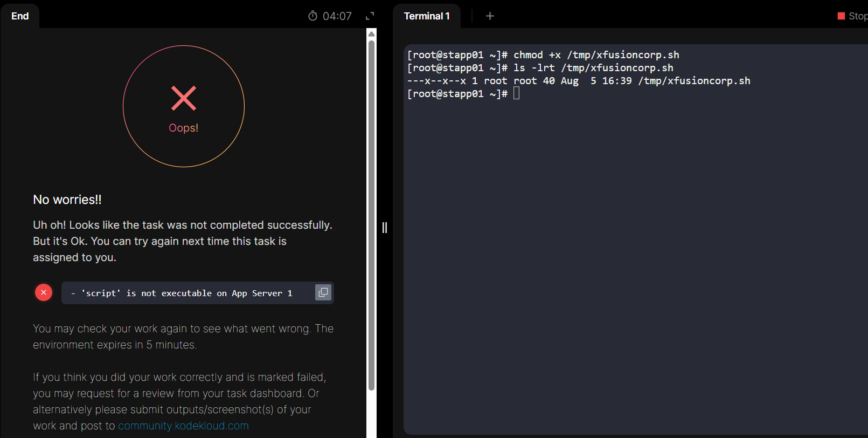Image resolution: width=868 pixels, height=438 pixels.
Task: Click the stopwatch icon next to 04:07
Action: [x=313, y=16]
